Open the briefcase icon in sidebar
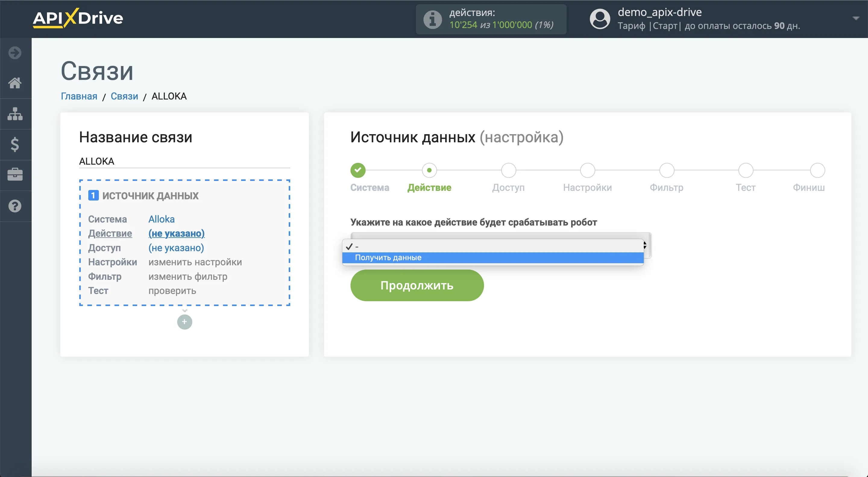This screenshot has width=868, height=477. (15, 175)
